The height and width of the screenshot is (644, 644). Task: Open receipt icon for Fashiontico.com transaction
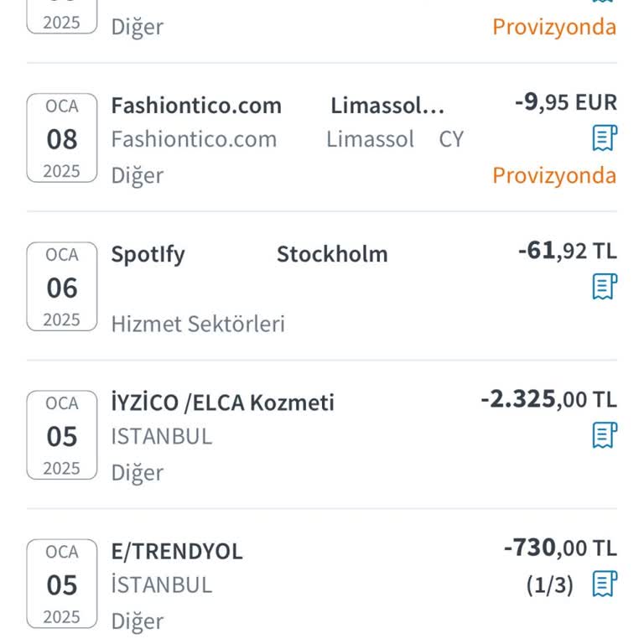point(604,138)
